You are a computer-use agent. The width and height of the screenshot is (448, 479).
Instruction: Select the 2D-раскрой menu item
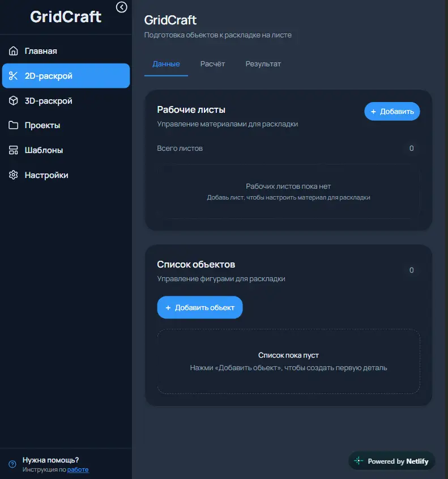coord(66,76)
